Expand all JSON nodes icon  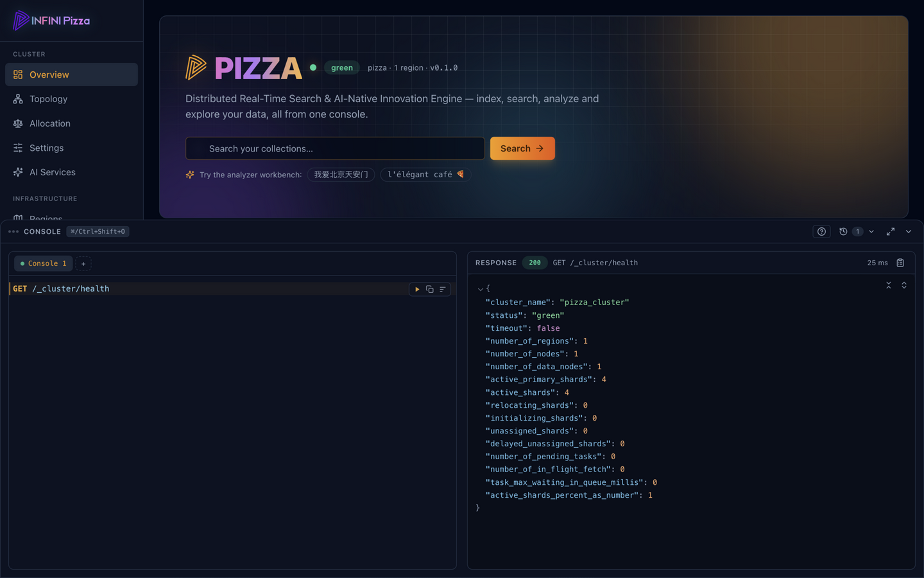(x=904, y=285)
